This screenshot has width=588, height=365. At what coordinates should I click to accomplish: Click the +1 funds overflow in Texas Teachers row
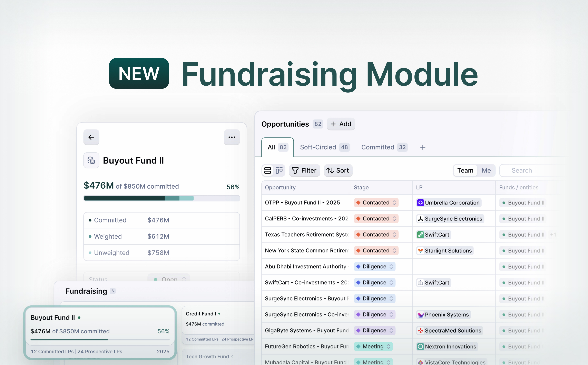[x=553, y=235]
